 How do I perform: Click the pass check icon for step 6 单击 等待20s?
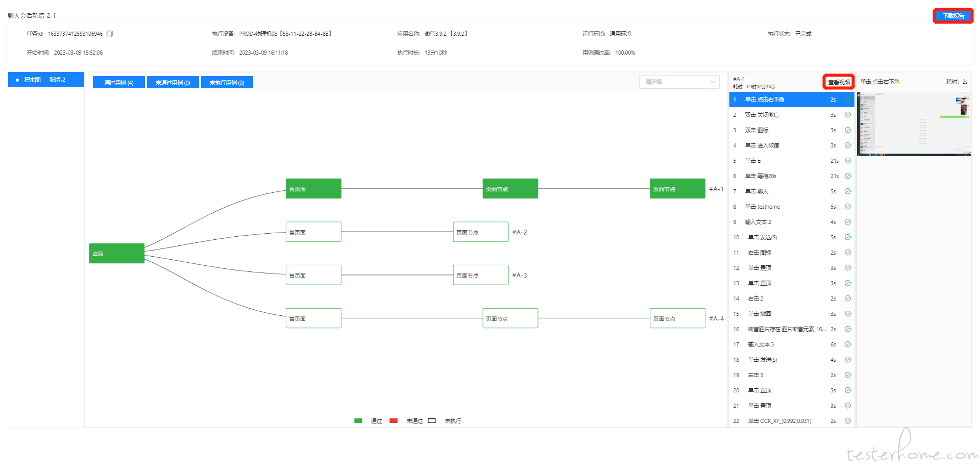tap(847, 176)
